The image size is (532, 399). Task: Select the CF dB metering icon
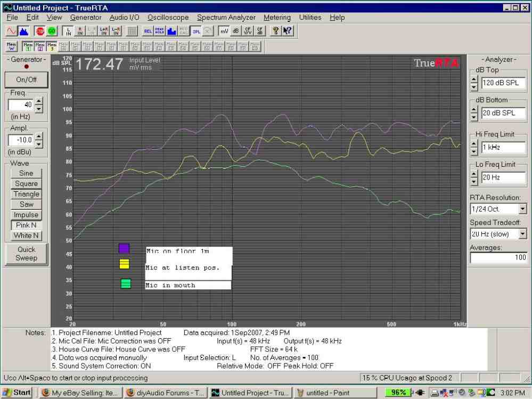259,31
